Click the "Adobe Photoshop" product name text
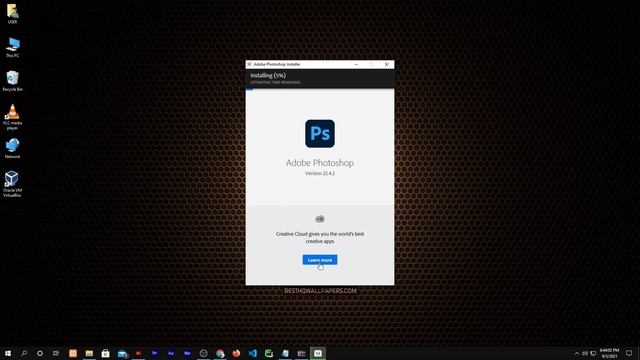The height and width of the screenshot is (360, 640). pyautogui.click(x=320, y=163)
